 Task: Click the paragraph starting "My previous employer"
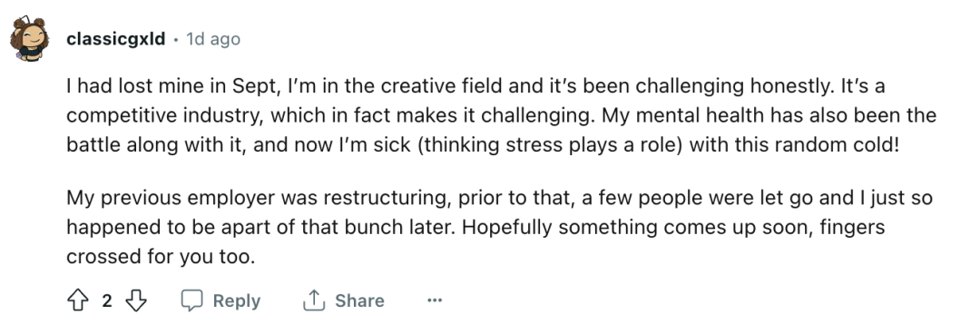pyautogui.click(x=499, y=228)
